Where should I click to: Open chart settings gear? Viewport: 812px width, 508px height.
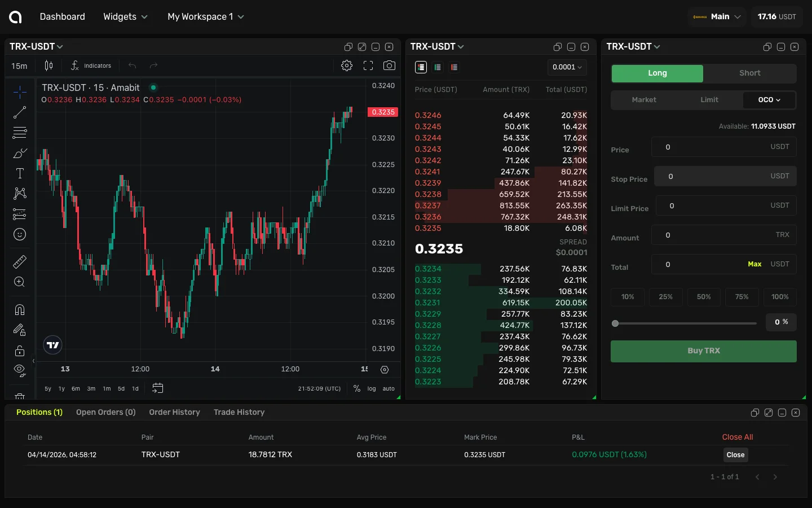point(346,65)
